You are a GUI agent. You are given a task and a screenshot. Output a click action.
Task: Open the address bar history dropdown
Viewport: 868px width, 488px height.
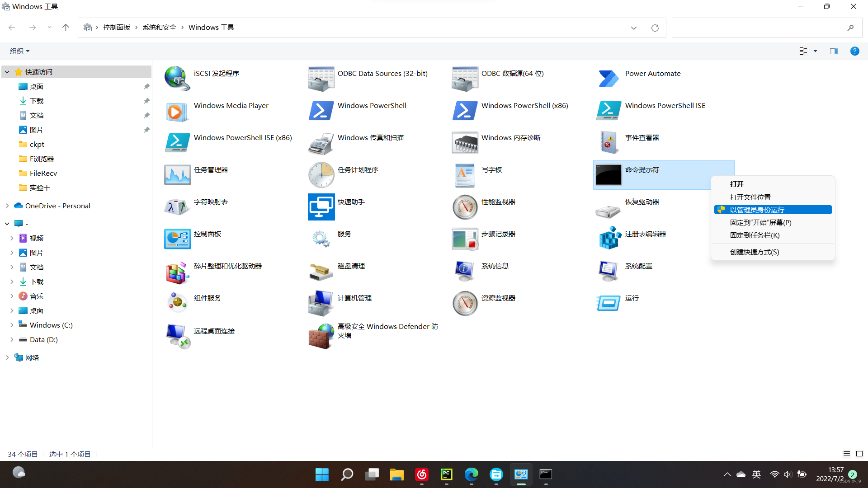634,28
